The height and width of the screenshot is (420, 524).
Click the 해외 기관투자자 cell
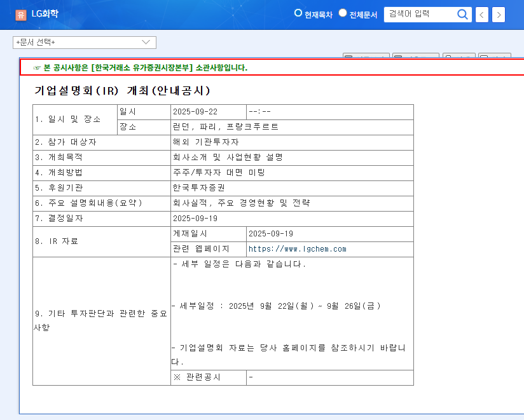292,142
